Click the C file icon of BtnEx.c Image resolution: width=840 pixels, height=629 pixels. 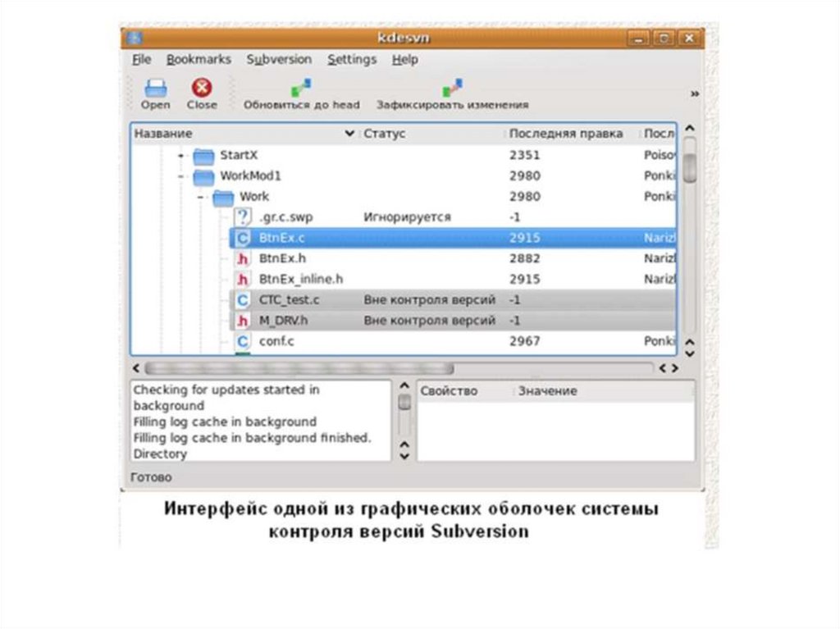pyautogui.click(x=243, y=238)
